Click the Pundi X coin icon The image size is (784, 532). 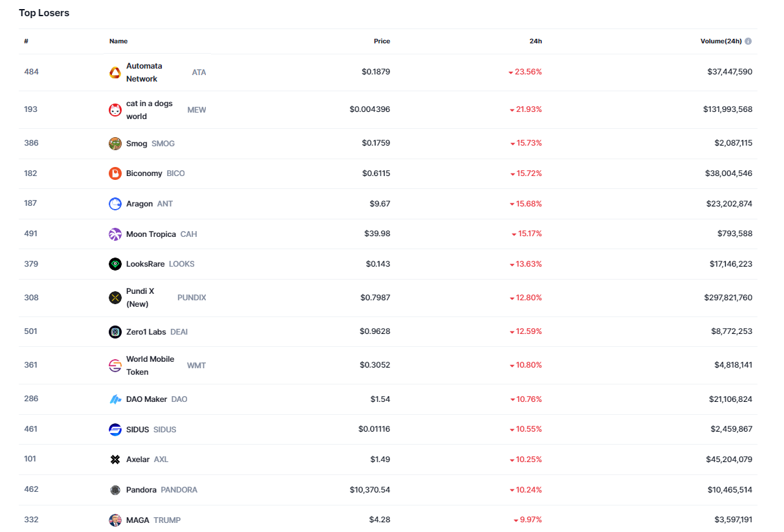115,298
